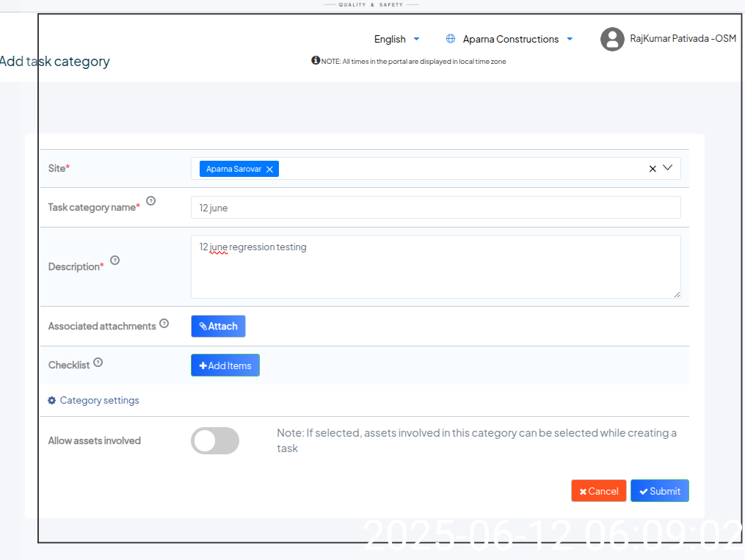Click the globe icon beside Aparna Constructions
Image resolution: width=745 pixels, height=560 pixels.
tap(451, 39)
